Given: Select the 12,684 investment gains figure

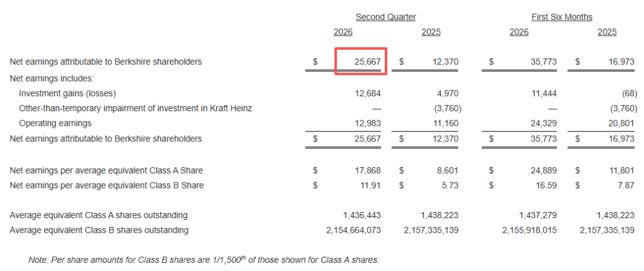Looking at the screenshot, I should (367, 93).
